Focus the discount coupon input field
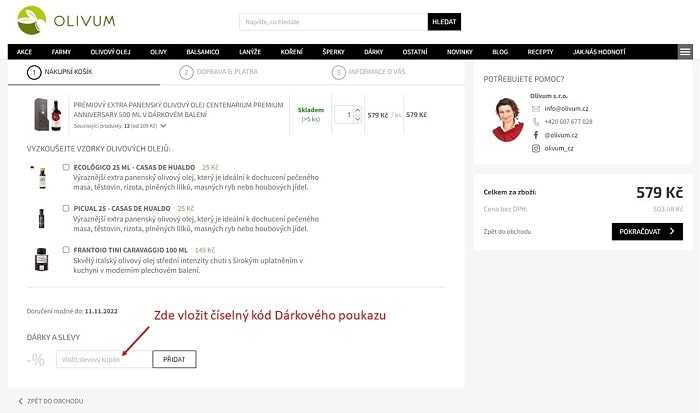Screen dimensions: 700x413 pyautogui.click(x=104, y=359)
